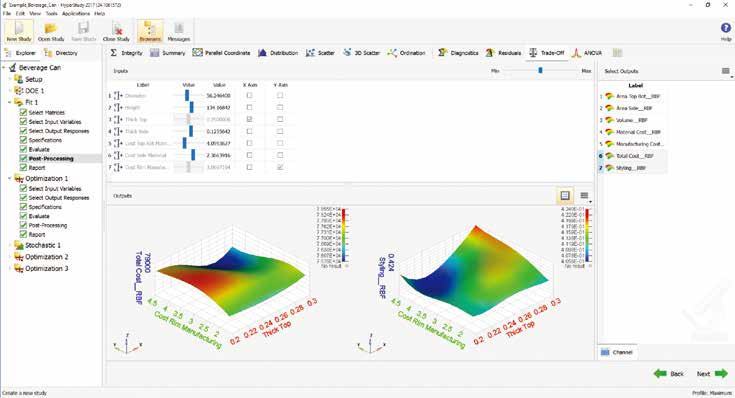
Task: Expand the Stochastic 1 tree node
Action: click(x=10, y=245)
